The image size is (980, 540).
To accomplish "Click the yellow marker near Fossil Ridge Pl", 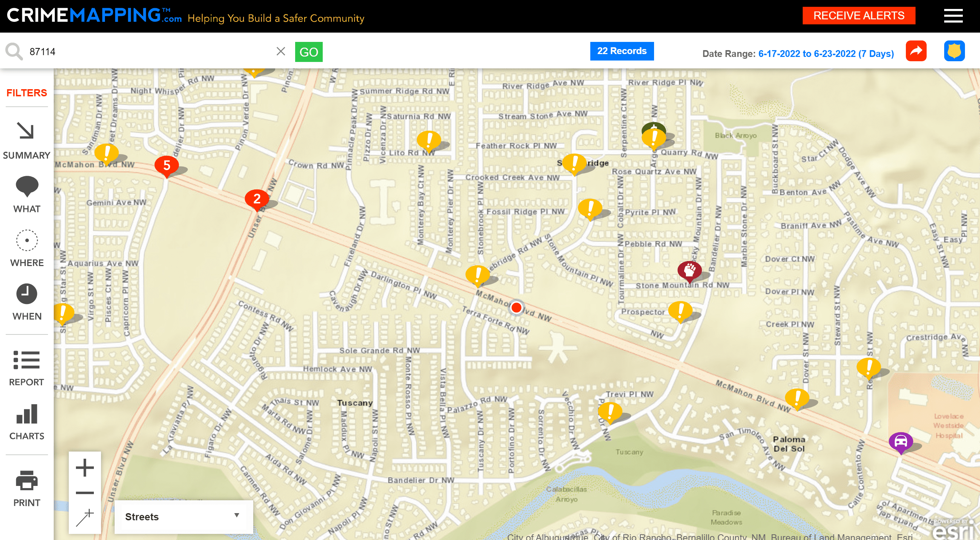I will pos(590,209).
